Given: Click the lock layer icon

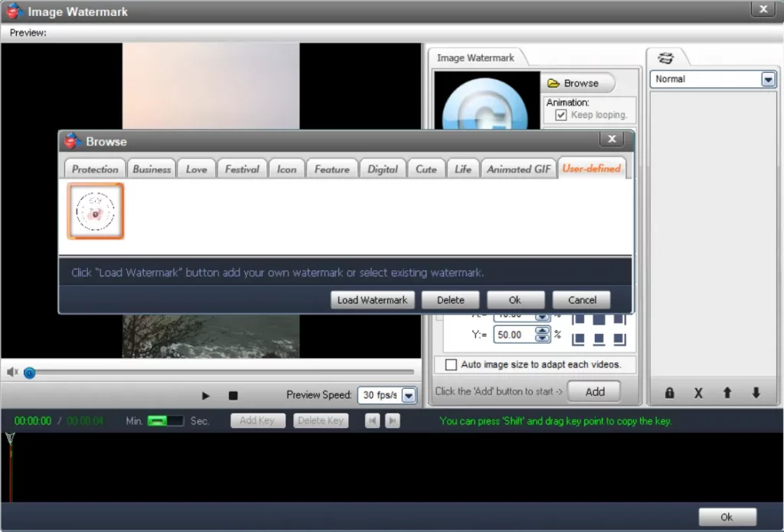Looking at the screenshot, I should click(x=670, y=393).
